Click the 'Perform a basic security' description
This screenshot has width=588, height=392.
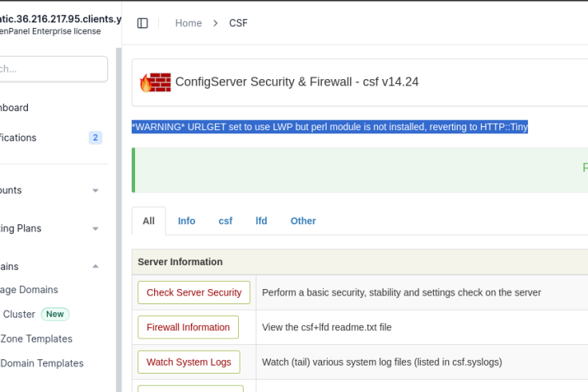(x=401, y=292)
